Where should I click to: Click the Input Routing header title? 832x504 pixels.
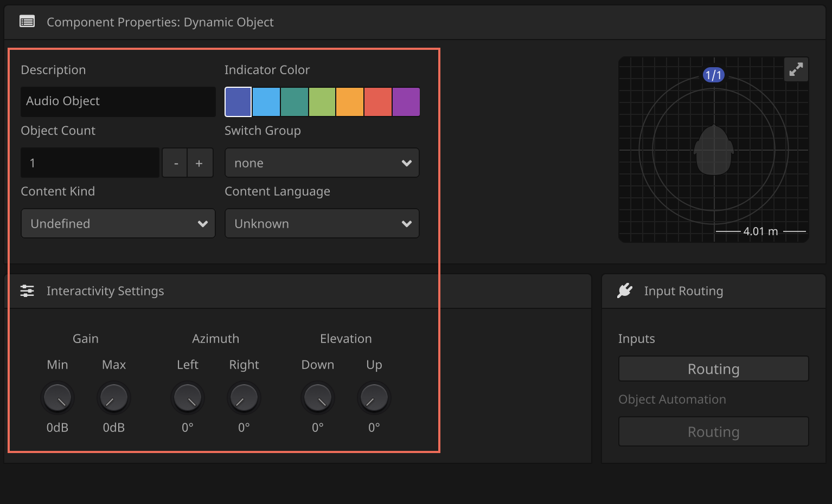tap(683, 291)
